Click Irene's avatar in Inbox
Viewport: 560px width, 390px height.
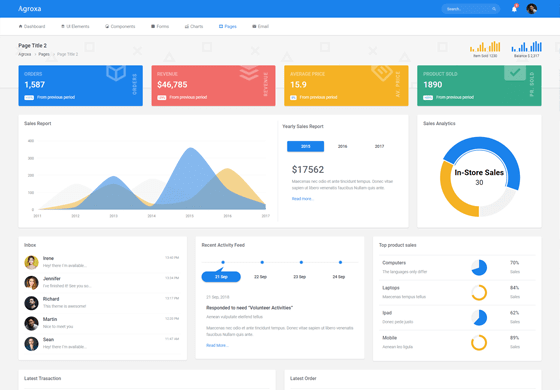31,262
